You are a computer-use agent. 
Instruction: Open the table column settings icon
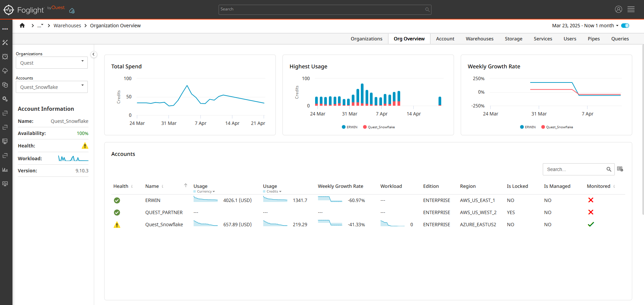coord(620,169)
